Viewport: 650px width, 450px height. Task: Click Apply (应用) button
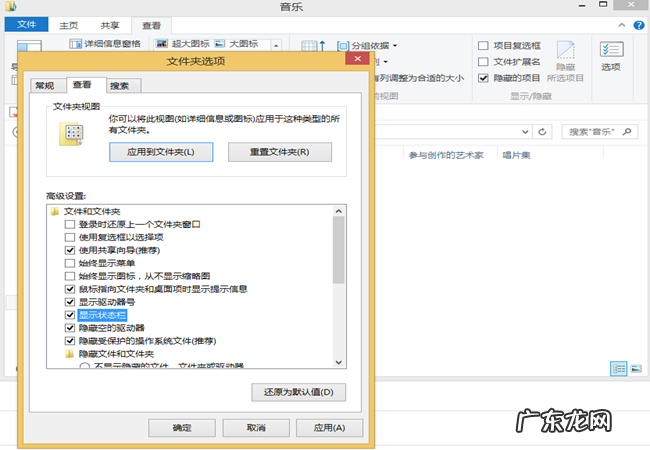tap(330, 428)
